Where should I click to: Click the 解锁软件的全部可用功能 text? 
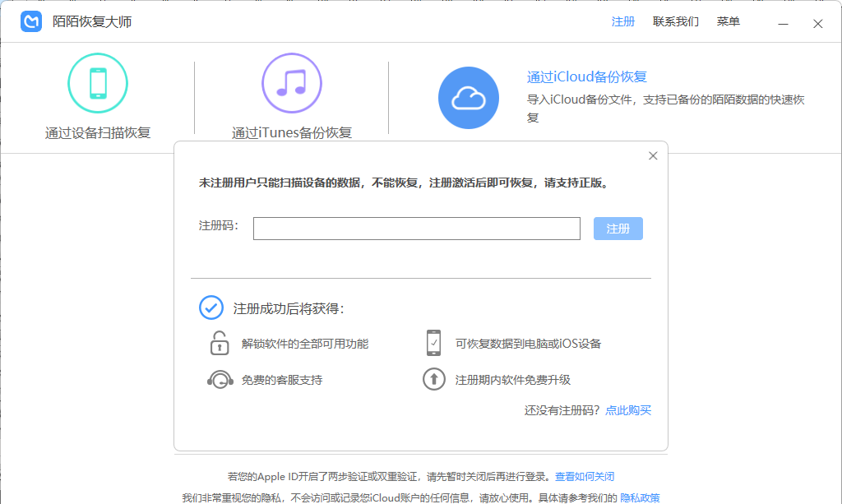coord(305,344)
